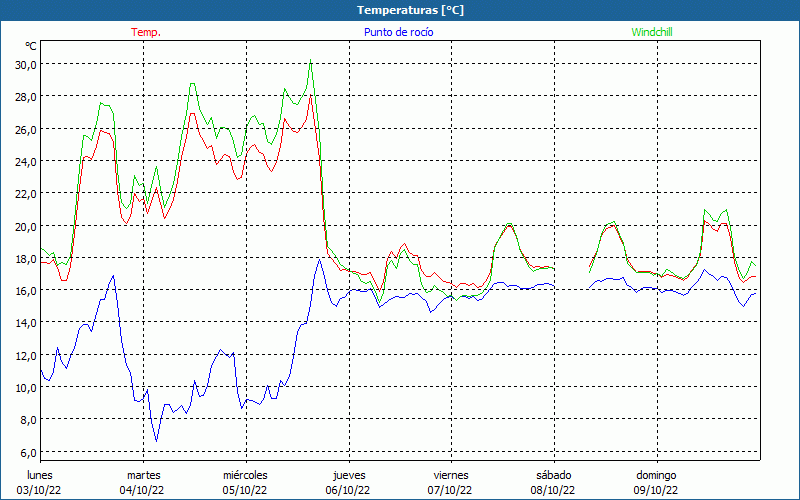
Task: Click the red Temp. peak at 28 °C Wednesday
Action: [310, 96]
